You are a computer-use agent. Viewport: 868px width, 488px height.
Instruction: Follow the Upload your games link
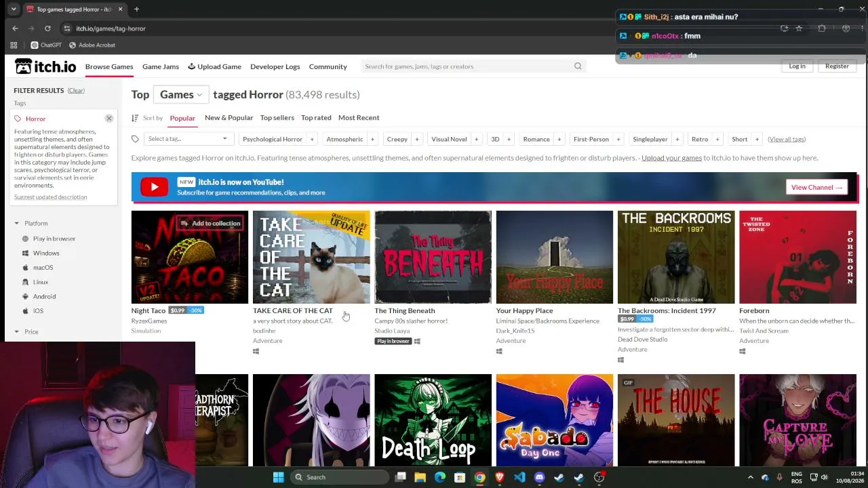point(671,158)
